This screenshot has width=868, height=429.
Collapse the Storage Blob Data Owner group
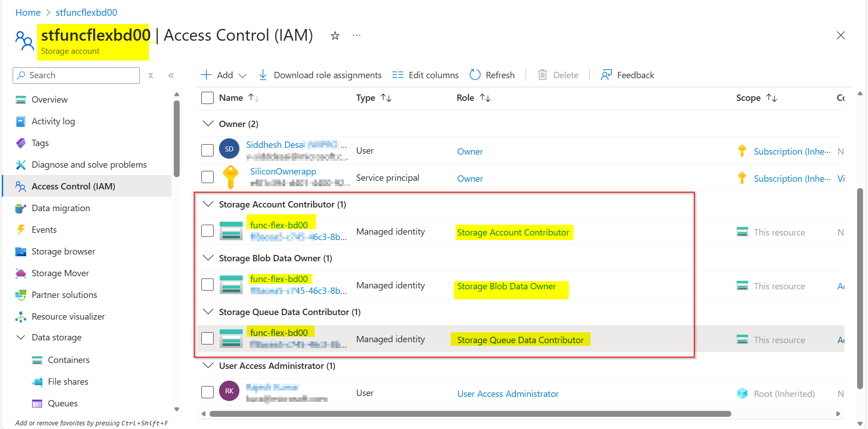[x=208, y=258]
